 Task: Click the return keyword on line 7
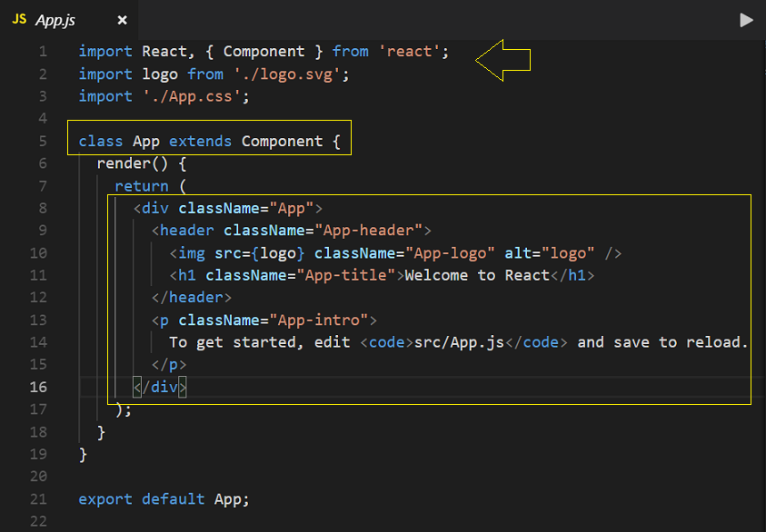point(142,186)
